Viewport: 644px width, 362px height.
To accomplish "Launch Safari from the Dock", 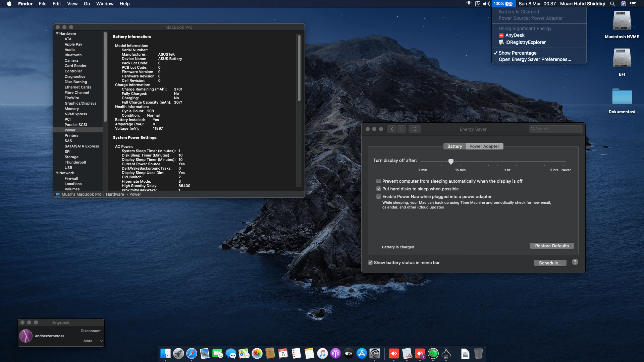I will tap(192, 354).
